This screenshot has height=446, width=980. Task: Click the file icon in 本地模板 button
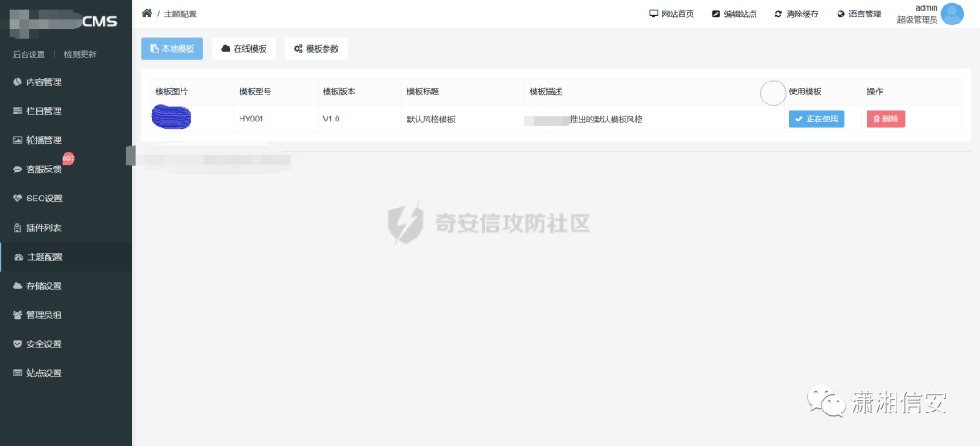pyautogui.click(x=153, y=49)
